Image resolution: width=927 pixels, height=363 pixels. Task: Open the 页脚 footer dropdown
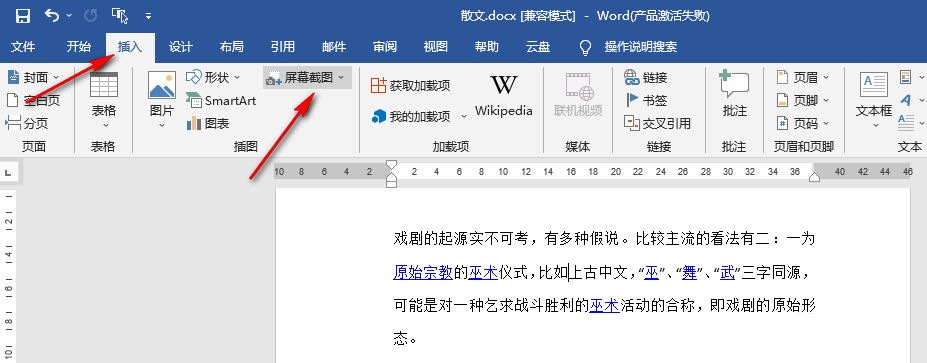pos(803,101)
